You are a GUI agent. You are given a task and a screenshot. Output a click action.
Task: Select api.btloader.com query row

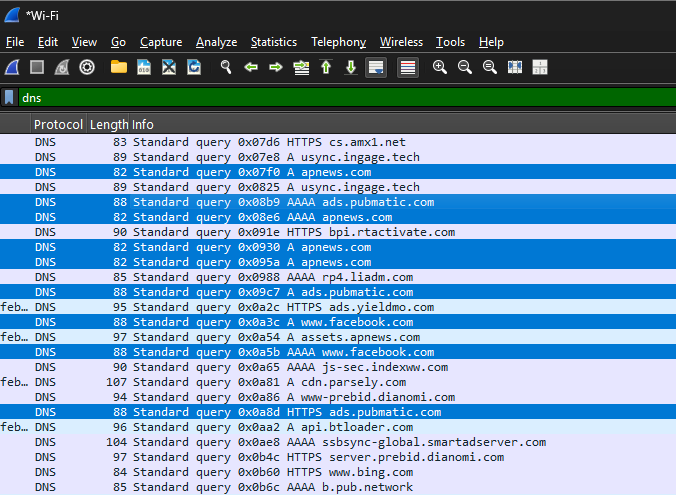[338, 427]
